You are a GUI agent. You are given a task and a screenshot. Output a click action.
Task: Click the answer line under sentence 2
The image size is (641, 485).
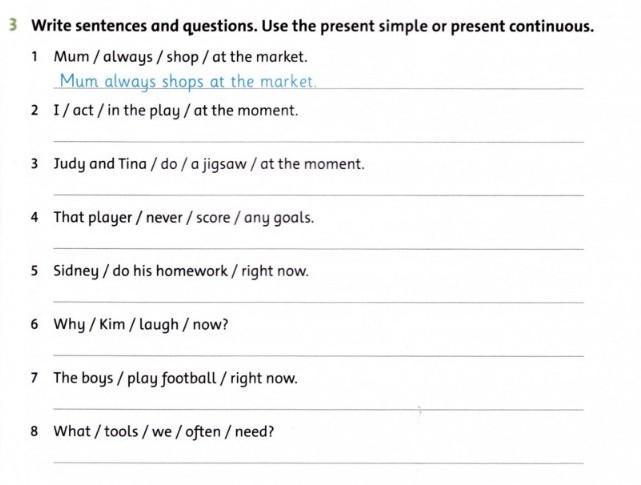point(318,141)
